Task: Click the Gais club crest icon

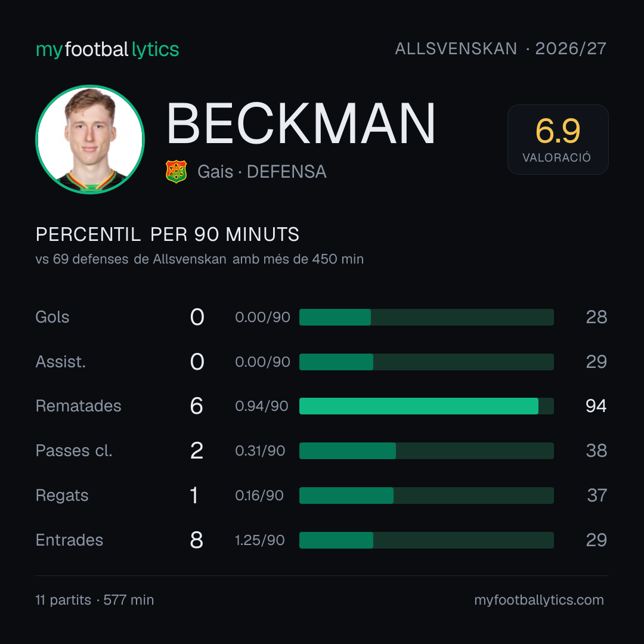Action: 176,172
